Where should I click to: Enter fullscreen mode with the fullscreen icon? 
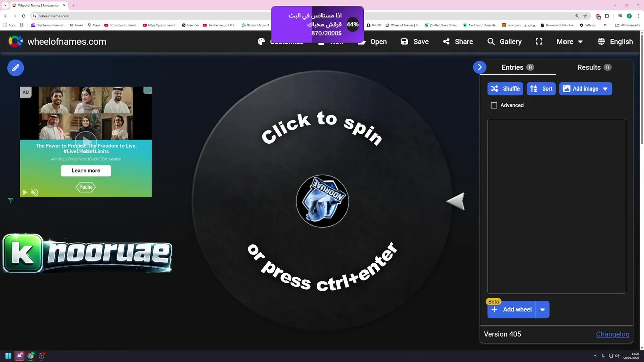(539, 42)
